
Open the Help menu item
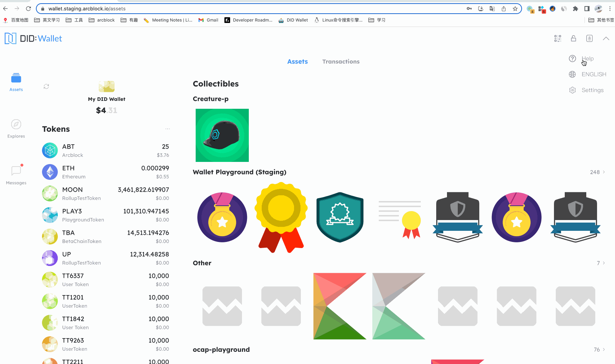(x=587, y=59)
